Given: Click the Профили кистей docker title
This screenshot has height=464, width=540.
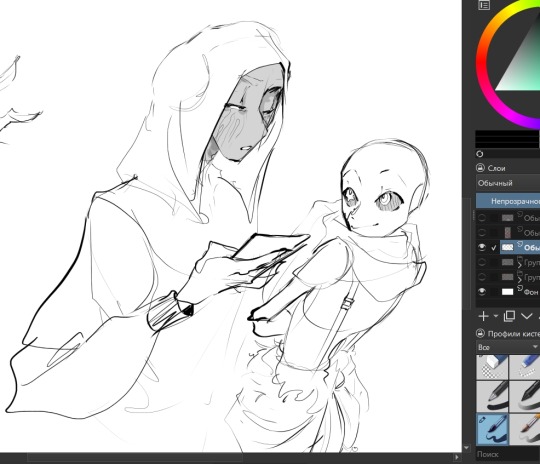Looking at the screenshot, I should (x=514, y=334).
